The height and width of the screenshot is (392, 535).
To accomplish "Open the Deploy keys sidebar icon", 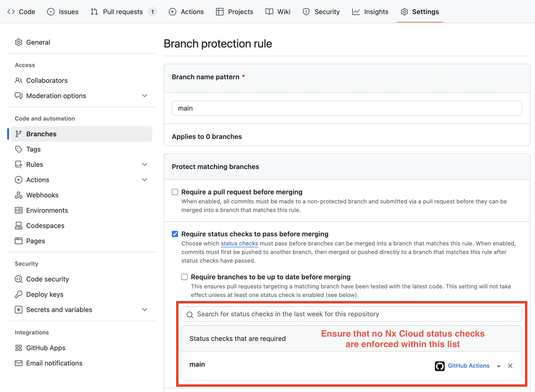I will (19, 294).
